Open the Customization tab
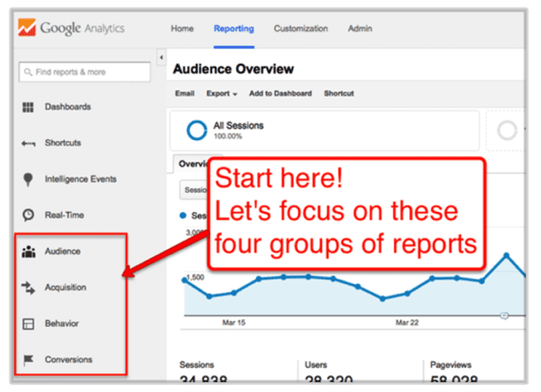 click(x=301, y=28)
